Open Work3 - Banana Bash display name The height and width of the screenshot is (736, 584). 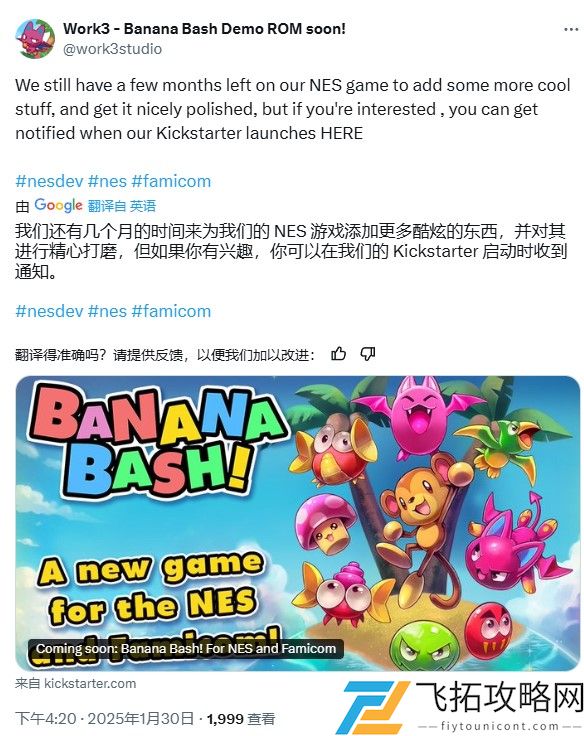click(x=205, y=29)
